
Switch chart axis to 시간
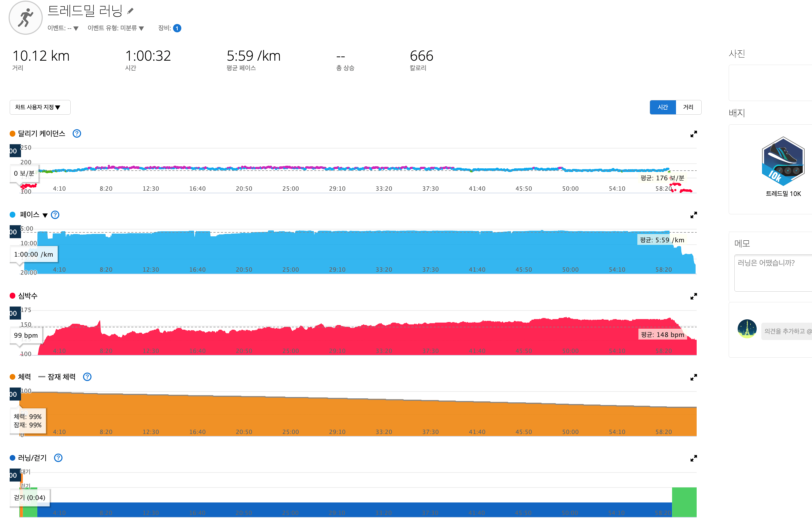663,107
